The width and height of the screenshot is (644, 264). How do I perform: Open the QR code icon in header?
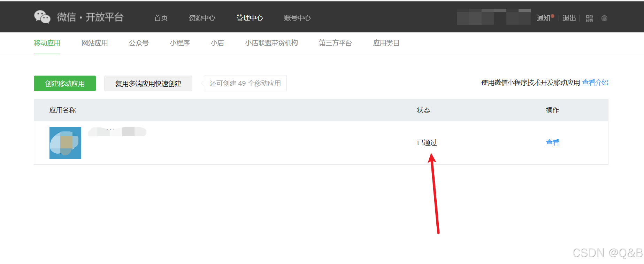point(589,18)
